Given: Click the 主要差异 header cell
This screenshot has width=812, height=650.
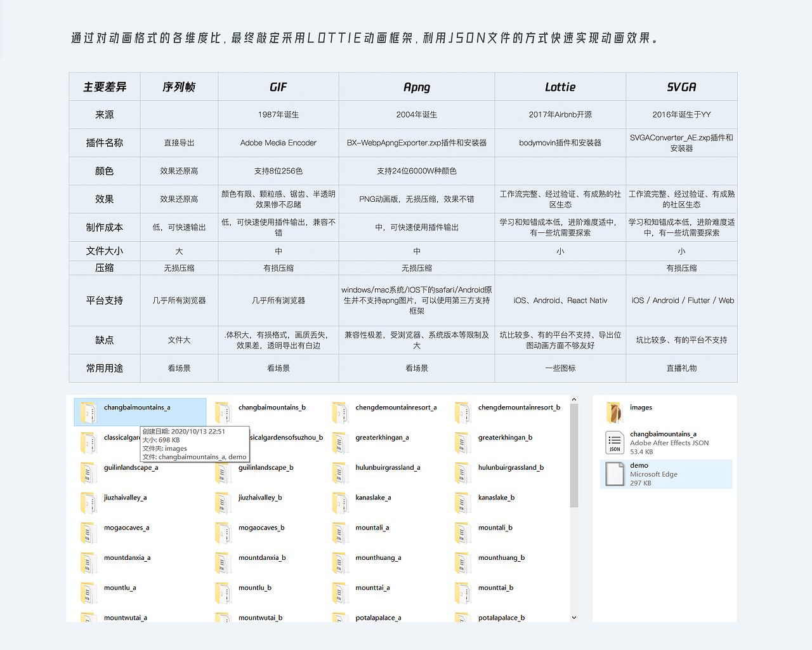Looking at the screenshot, I should [105, 87].
